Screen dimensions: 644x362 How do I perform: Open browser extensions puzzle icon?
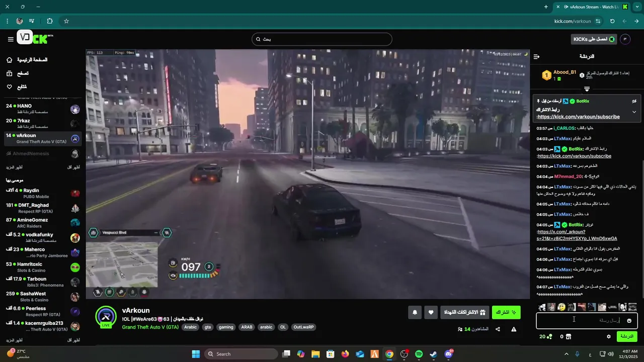click(x=49, y=21)
